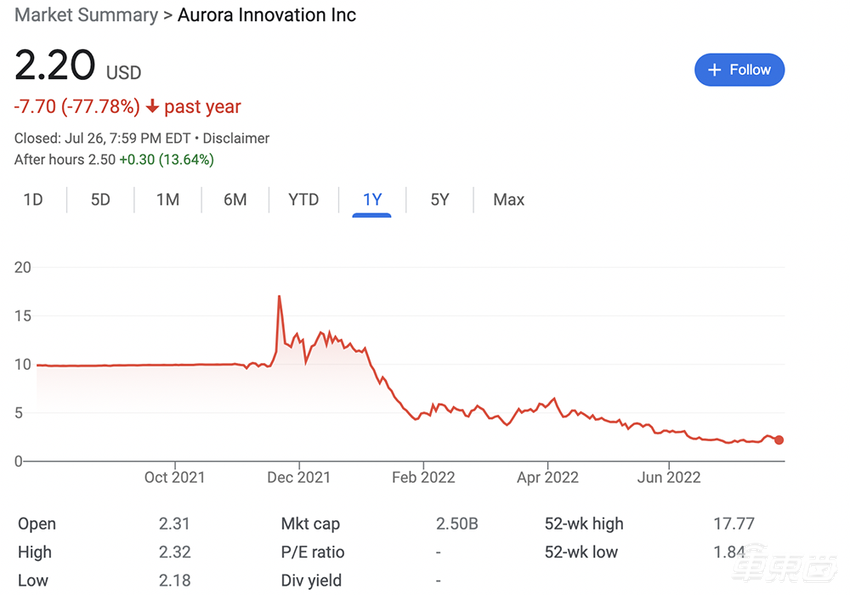Follow Aurora Innovation stock

(x=739, y=70)
